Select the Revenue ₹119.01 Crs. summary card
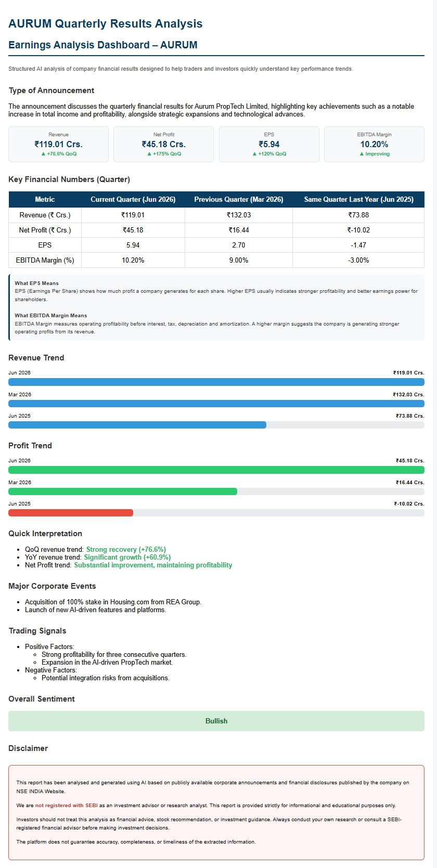 pyautogui.click(x=58, y=144)
